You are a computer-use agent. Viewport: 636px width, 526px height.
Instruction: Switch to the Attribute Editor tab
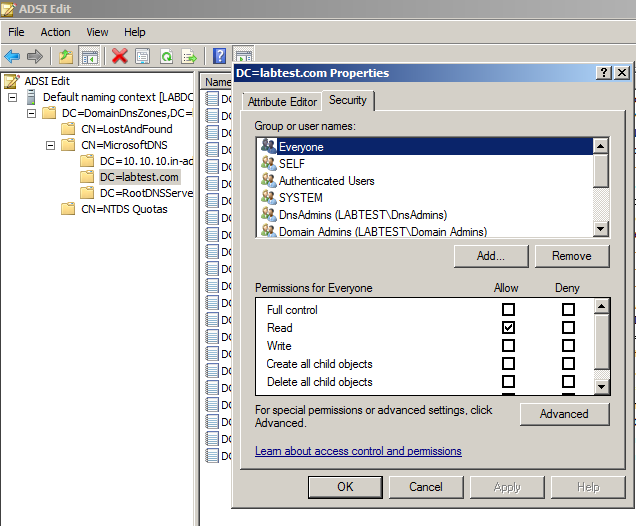[282, 102]
